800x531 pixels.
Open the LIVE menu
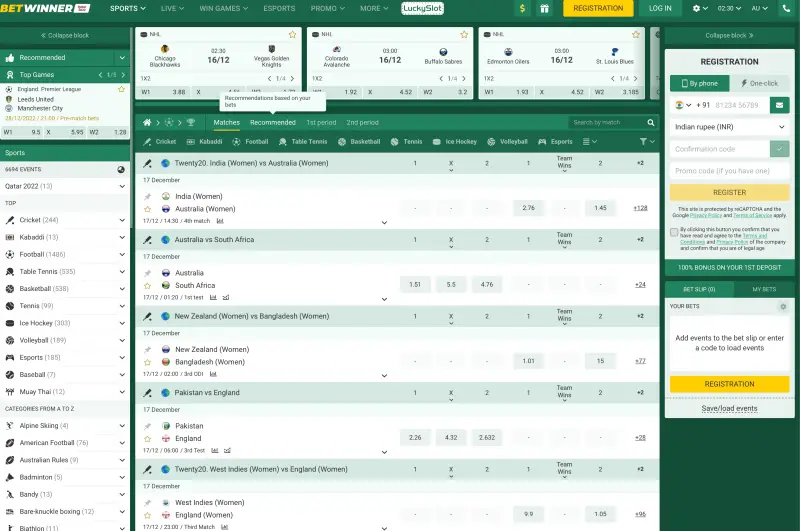coord(172,9)
